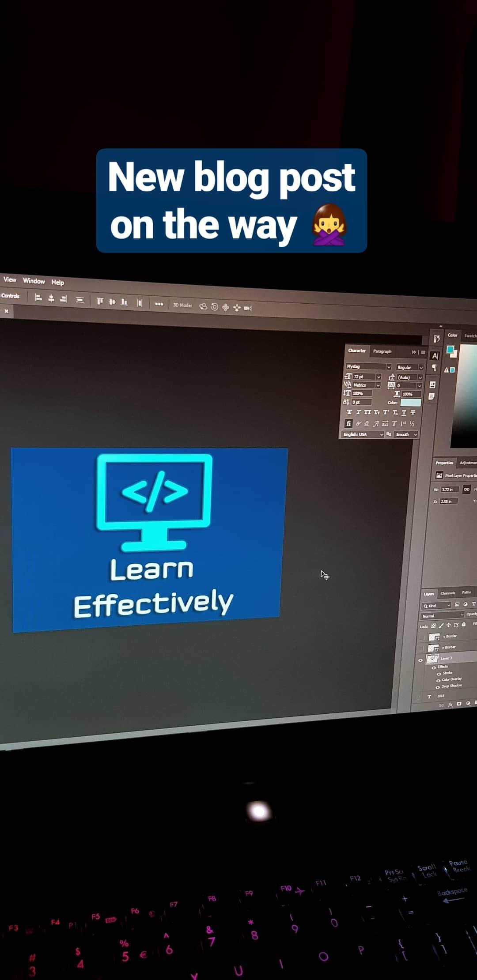Click the text Color swatch in Character panel
The image size is (477, 980).
(x=410, y=403)
